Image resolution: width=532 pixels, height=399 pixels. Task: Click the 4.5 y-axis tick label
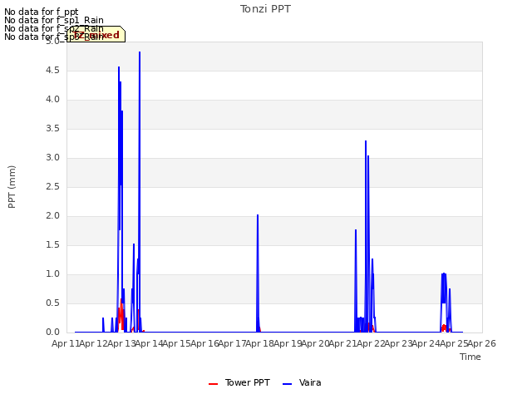click(x=52, y=70)
